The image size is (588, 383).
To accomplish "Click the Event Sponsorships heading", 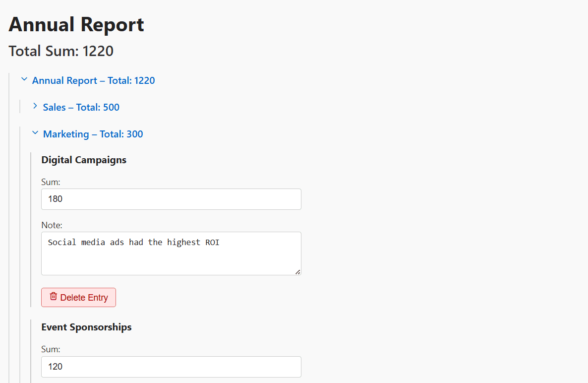I will click(86, 327).
